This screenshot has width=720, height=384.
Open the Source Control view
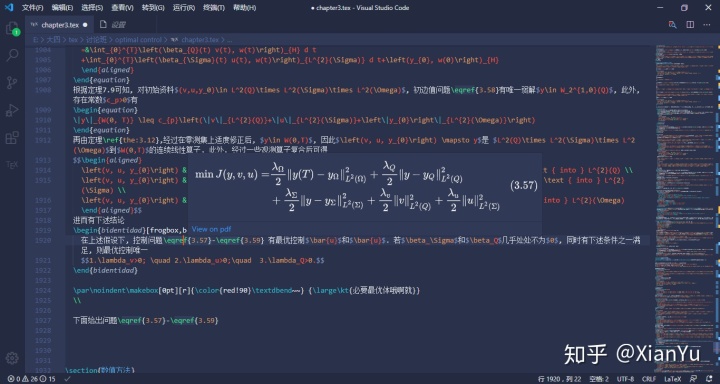pyautogui.click(x=12, y=83)
